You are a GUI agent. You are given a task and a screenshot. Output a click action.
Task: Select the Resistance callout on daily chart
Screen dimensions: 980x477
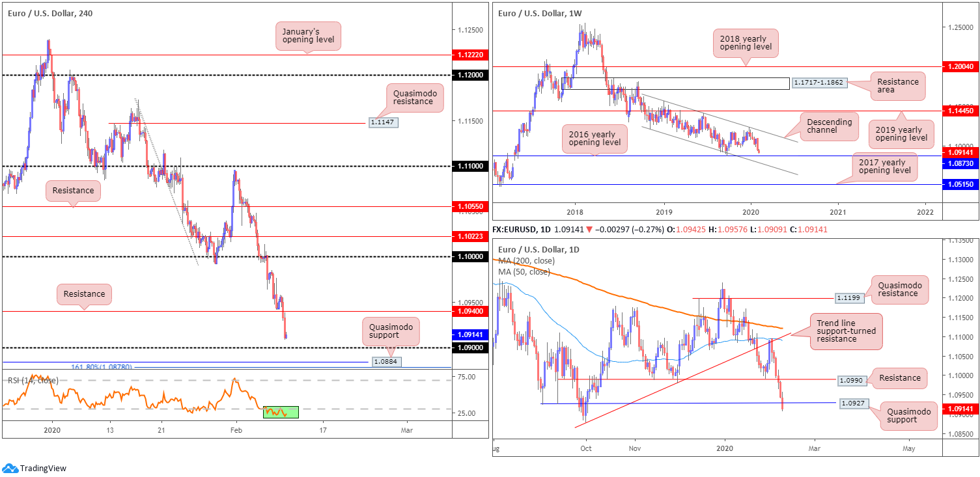tap(899, 378)
